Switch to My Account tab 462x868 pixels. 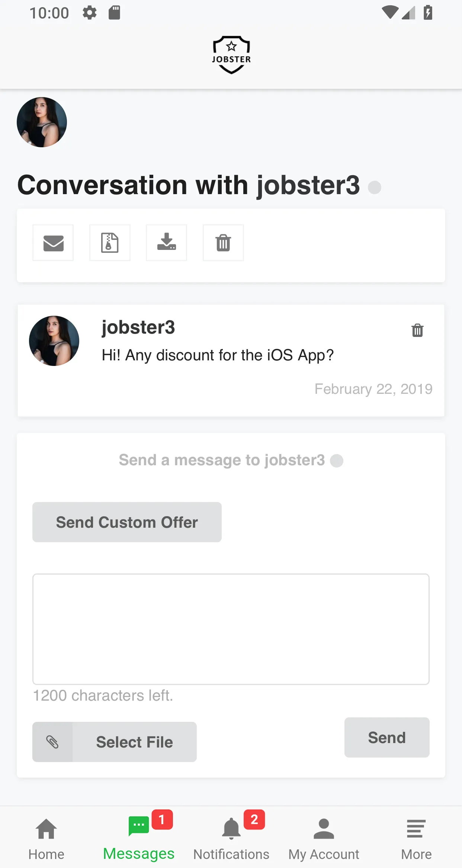click(x=324, y=839)
